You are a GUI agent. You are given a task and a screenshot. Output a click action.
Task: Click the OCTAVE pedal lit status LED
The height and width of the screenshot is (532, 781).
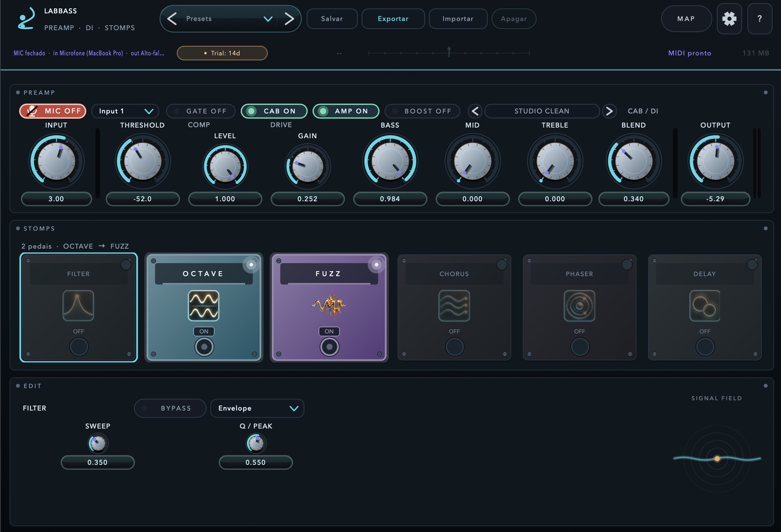click(x=251, y=265)
